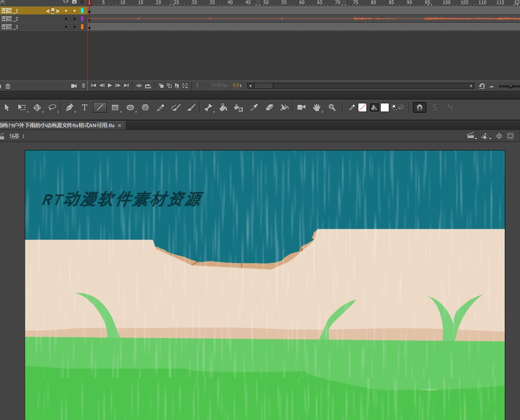The width and height of the screenshot is (520, 420).
Task: Select the Oval tool
Action: pos(130,107)
